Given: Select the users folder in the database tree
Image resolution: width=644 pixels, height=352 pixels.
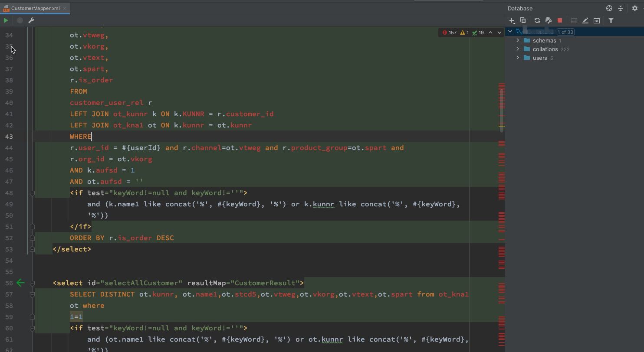Looking at the screenshot, I should click(540, 58).
